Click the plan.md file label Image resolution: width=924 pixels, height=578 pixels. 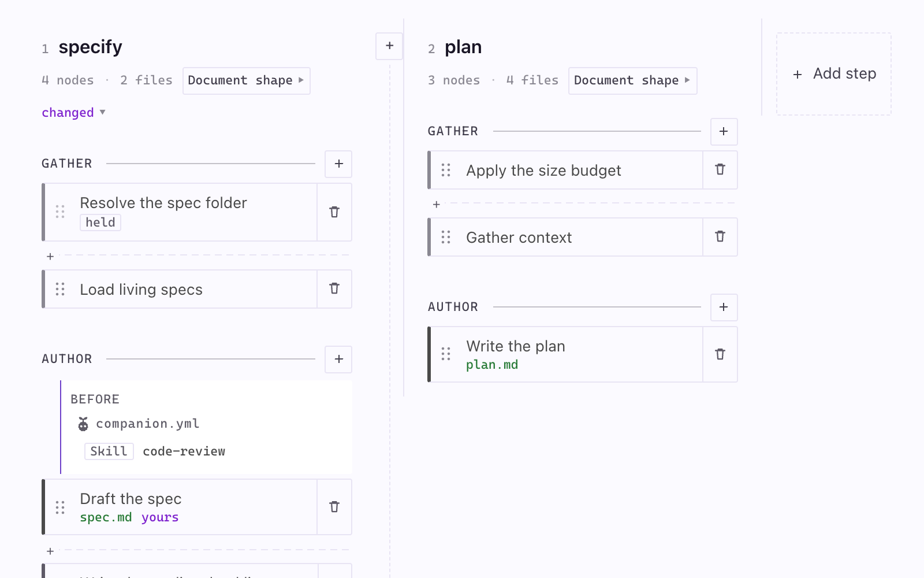492,365
